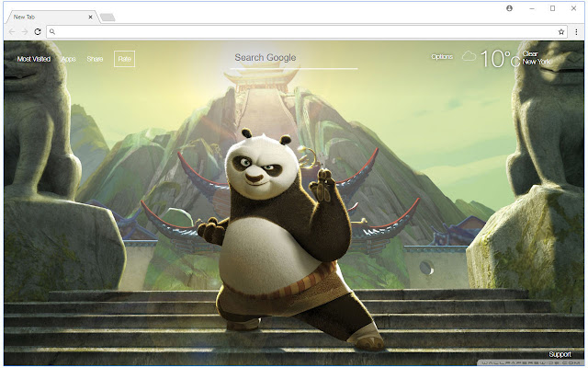
Task: Open Share menu item
Action: (x=95, y=59)
